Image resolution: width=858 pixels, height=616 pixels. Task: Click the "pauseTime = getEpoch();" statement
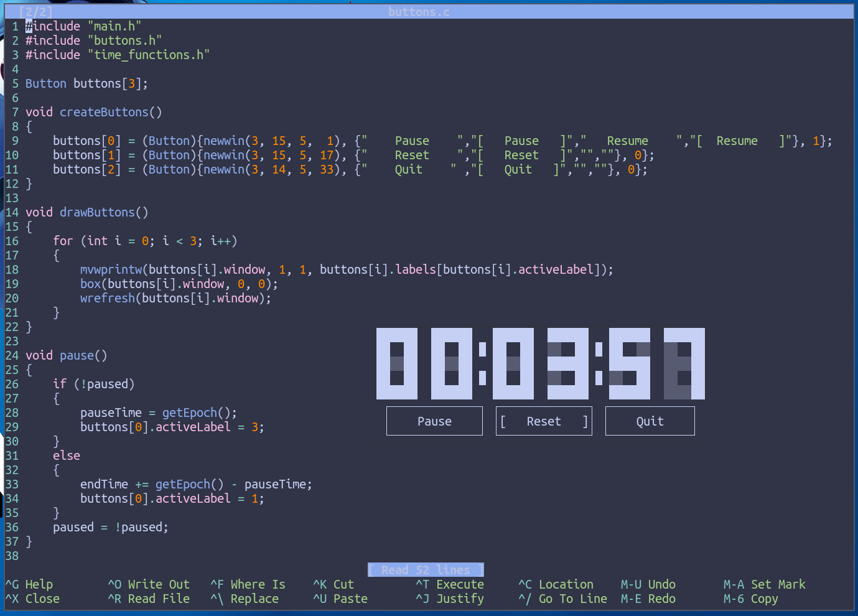(x=159, y=413)
